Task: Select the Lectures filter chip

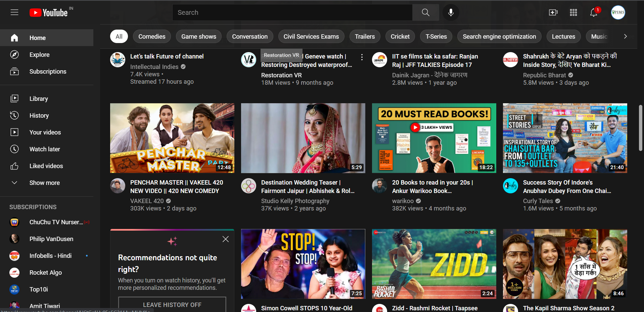Action: coord(563,36)
